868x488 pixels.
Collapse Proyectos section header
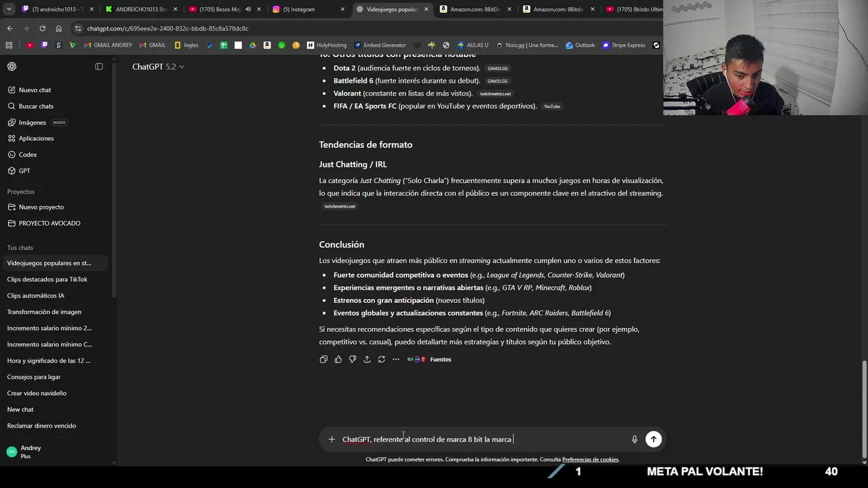point(21,192)
